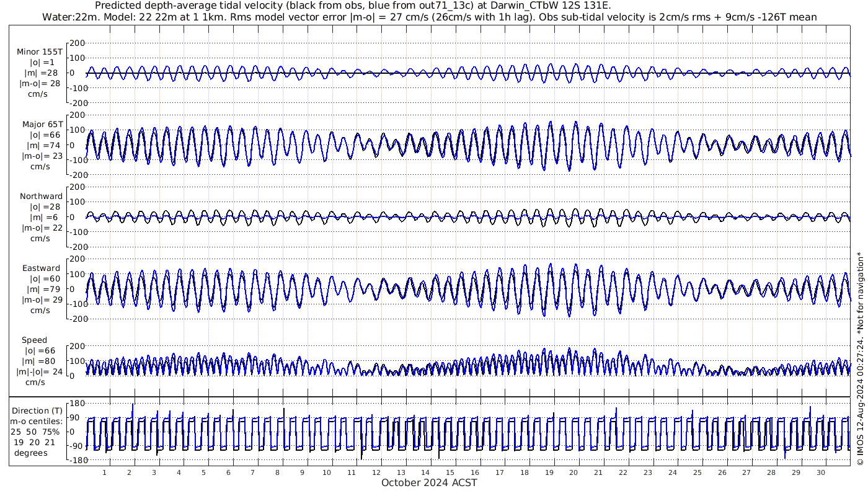Screen dimensions: 868x496
Task: Click day tick label '5' on x-axis
Action: (x=203, y=472)
